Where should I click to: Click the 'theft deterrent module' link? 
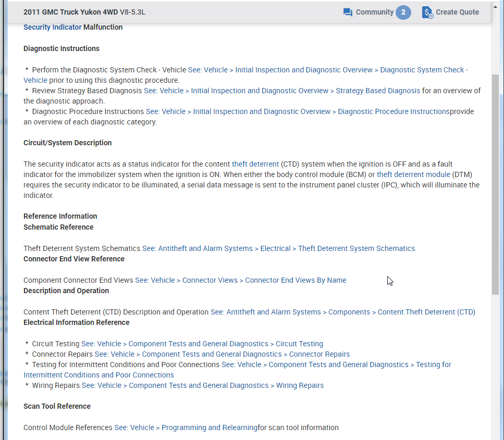coord(413,175)
